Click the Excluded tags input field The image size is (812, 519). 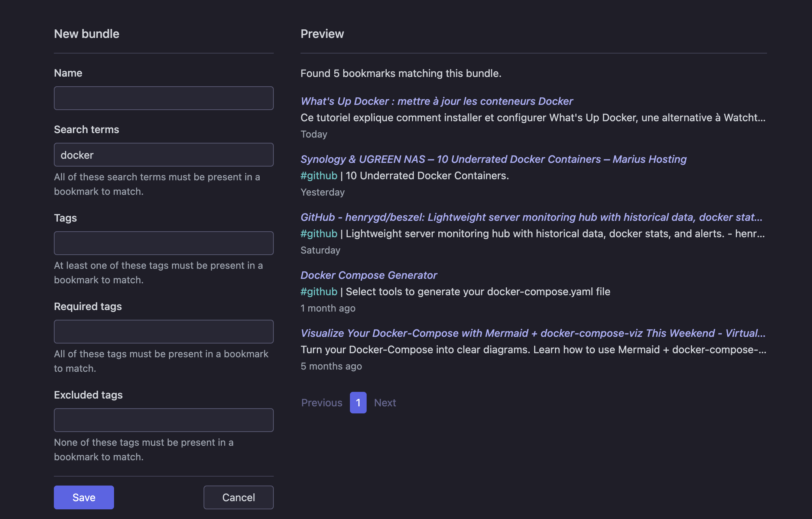[163, 420]
